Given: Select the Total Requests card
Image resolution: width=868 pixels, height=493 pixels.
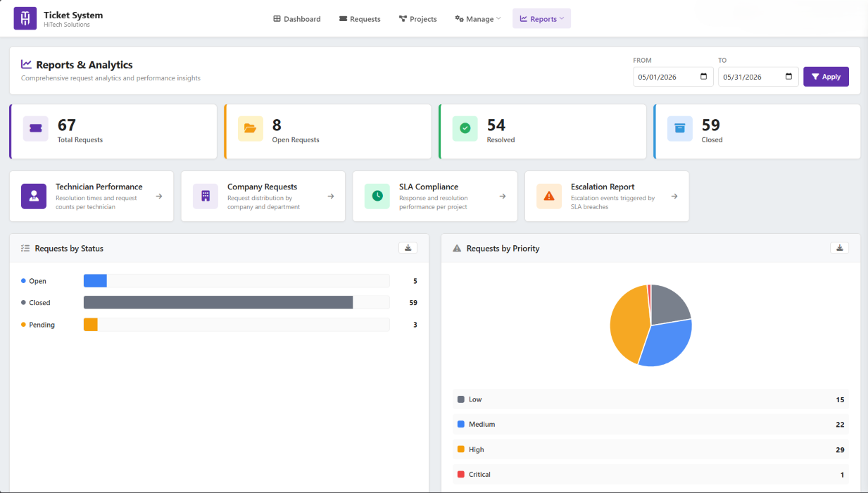Looking at the screenshot, I should 113,132.
